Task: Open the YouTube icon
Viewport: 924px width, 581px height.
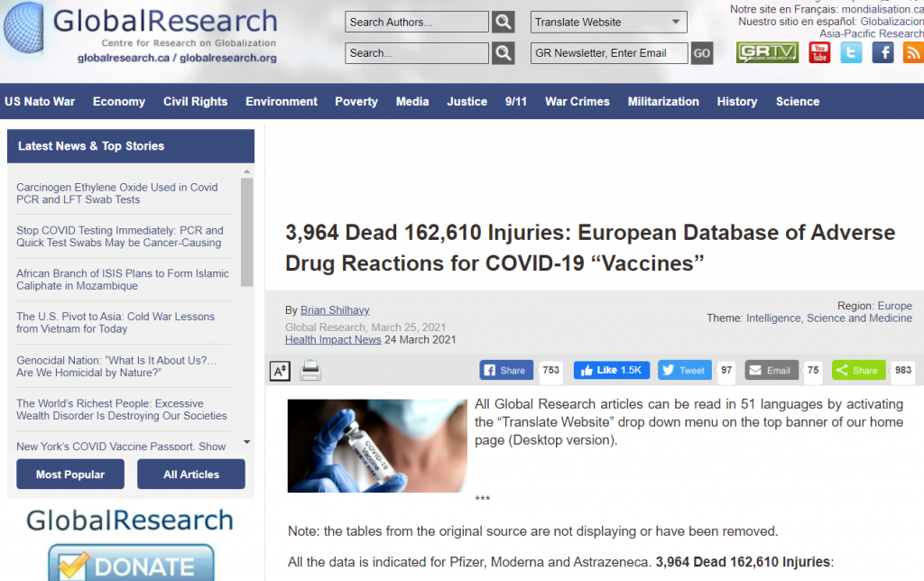Action: tap(819, 52)
